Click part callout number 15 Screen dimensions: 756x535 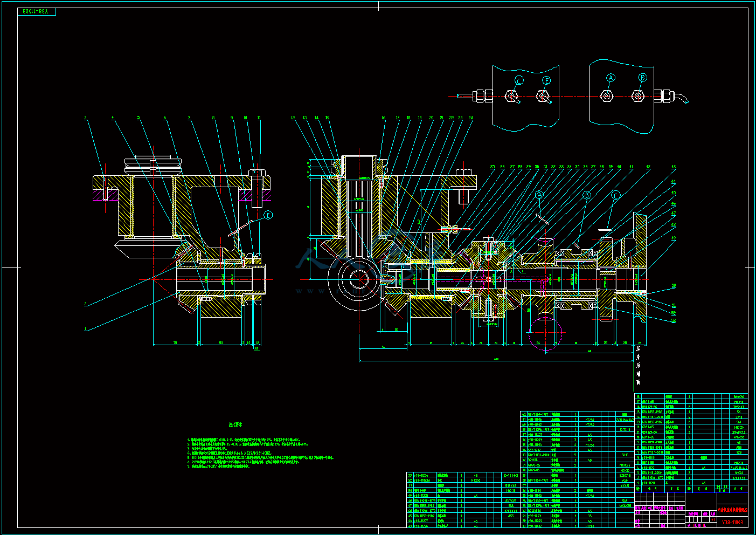click(x=327, y=118)
